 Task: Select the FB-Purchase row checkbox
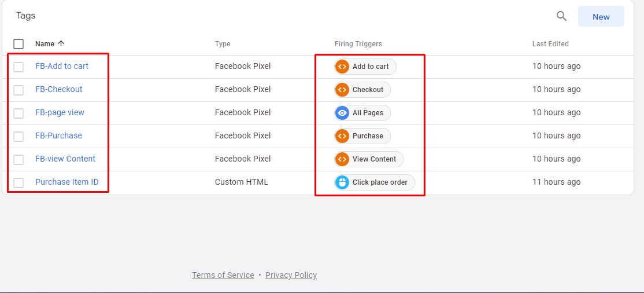click(18, 136)
